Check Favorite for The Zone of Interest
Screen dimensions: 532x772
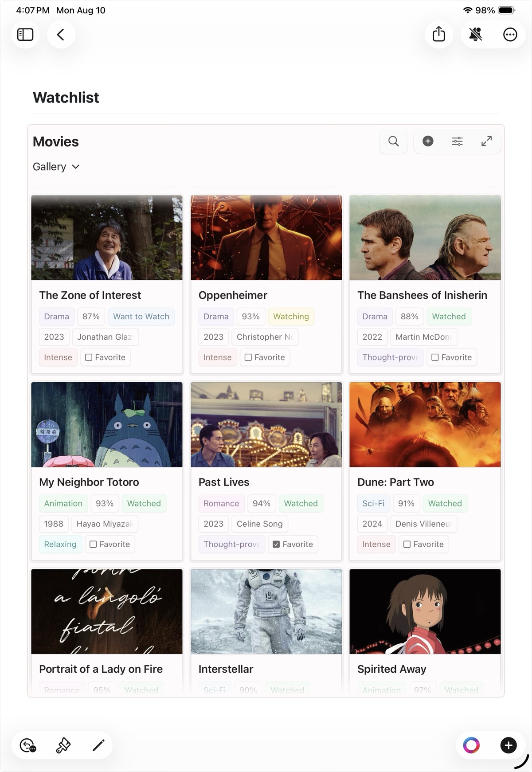(89, 357)
